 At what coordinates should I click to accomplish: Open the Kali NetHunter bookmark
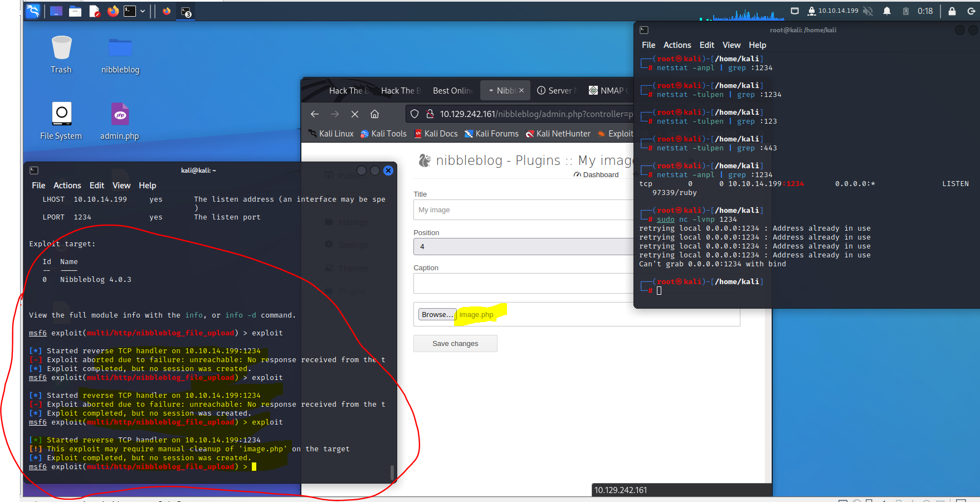click(558, 134)
